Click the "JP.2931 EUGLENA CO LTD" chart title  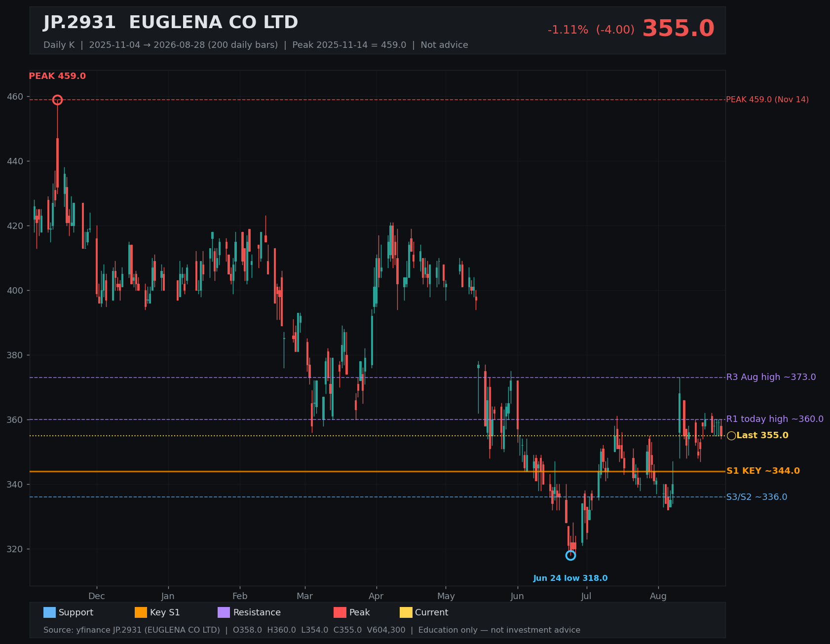pyautogui.click(x=171, y=23)
